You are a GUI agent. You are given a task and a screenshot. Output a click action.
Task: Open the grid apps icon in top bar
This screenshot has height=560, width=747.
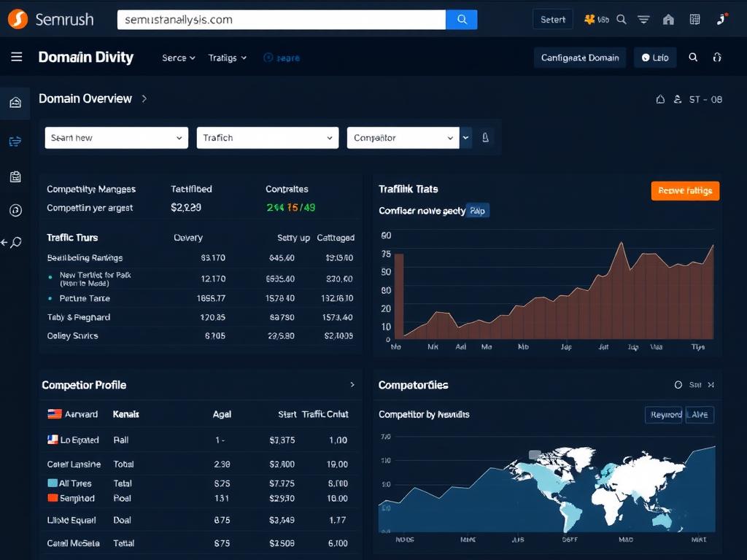694,19
